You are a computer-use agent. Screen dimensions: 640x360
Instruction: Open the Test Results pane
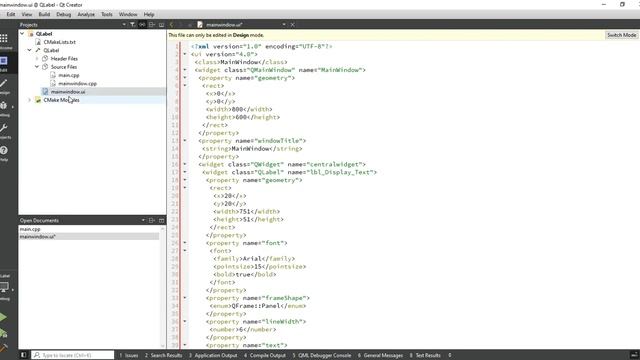click(x=425, y=356)
